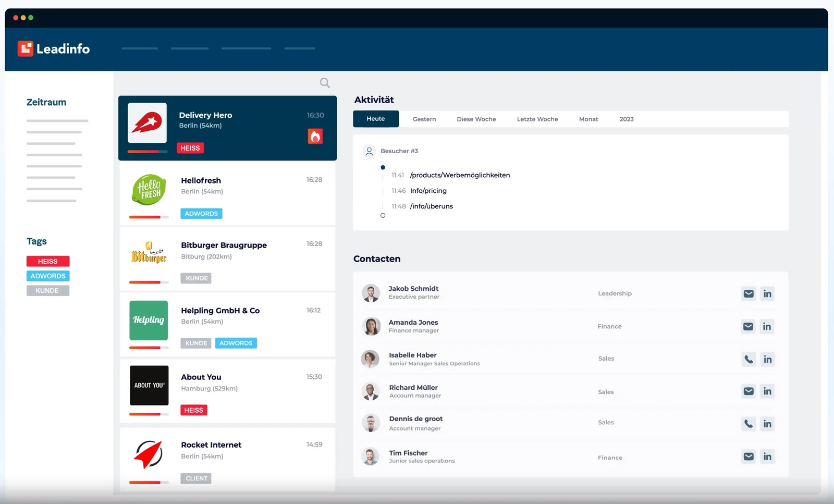Click the ADWORDS tag on Helpling

[x=236, y=343]
